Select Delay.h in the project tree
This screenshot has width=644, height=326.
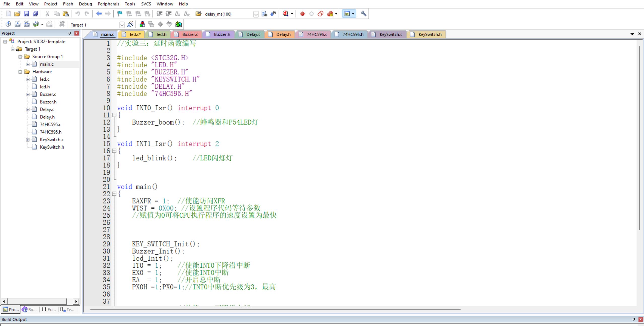coord(47,117)
